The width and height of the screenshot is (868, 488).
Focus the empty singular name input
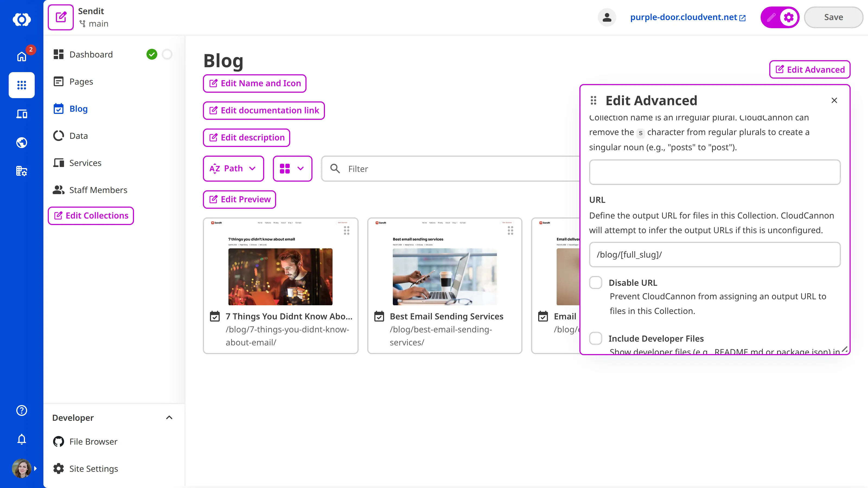[x=714, y=172]
